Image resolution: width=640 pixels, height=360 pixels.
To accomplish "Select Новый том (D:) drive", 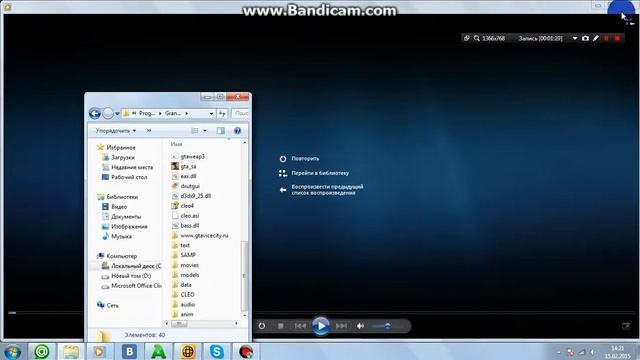I will click(127, 276).
